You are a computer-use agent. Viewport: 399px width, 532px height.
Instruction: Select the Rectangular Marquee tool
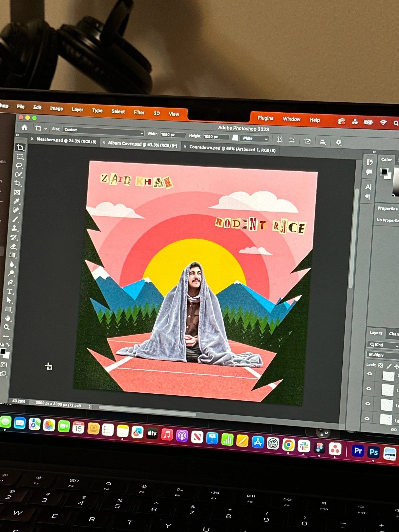20,156
